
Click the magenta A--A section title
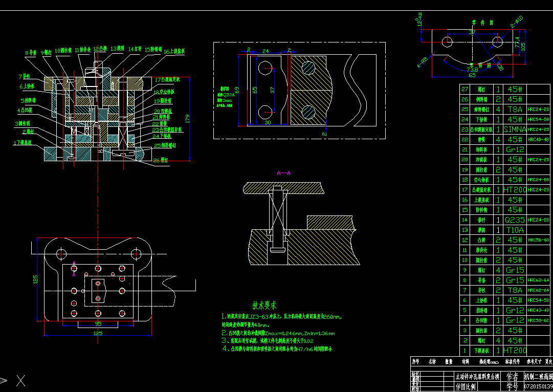[x=283, y=173]
